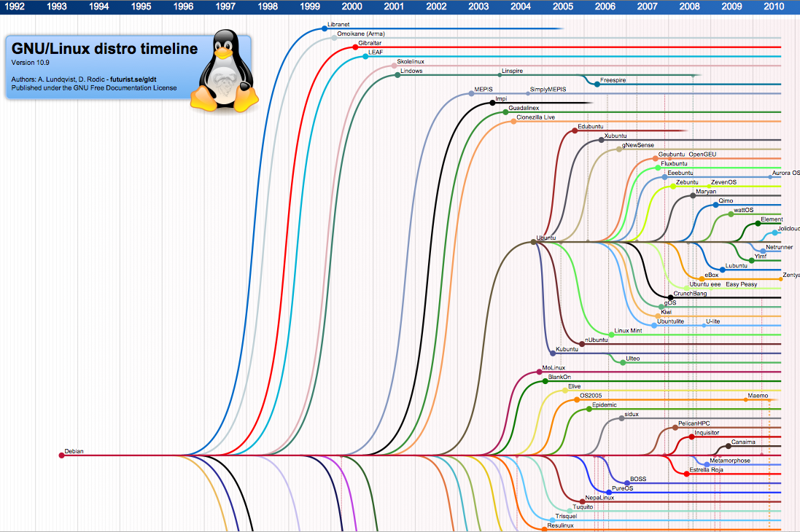This screenshot has height=532, width=800.
Task: Click the Ubuntu branch node
Action: tap(534, 242)
